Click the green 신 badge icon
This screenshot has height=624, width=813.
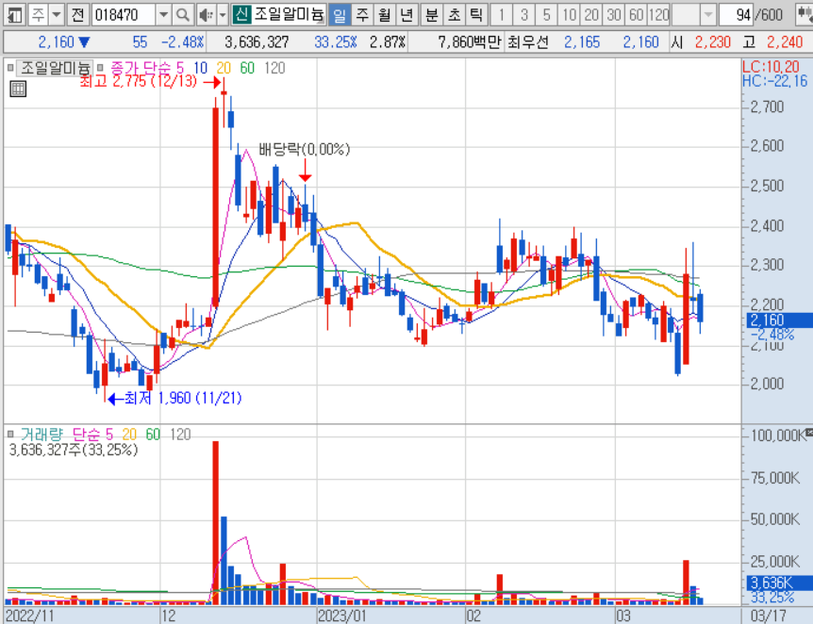241,15
